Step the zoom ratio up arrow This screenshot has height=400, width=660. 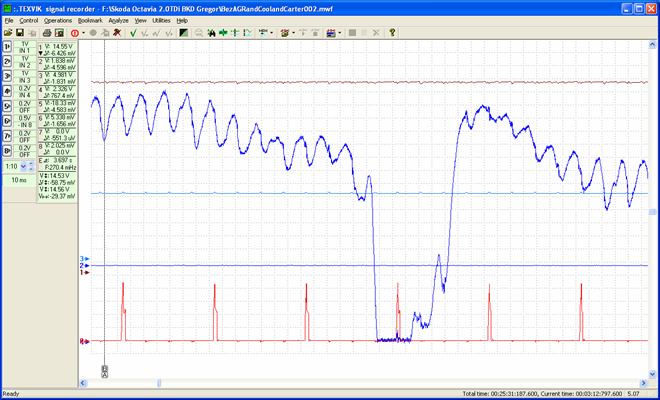click(31, 164)
